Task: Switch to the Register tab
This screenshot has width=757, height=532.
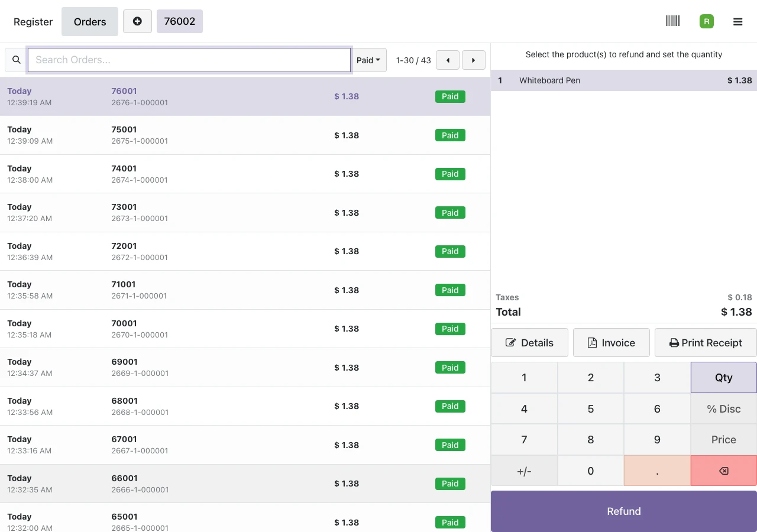Action: point(33,22)
